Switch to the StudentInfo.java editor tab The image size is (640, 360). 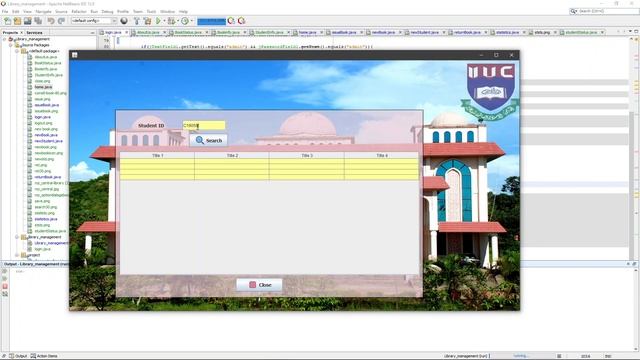point(269,32)
